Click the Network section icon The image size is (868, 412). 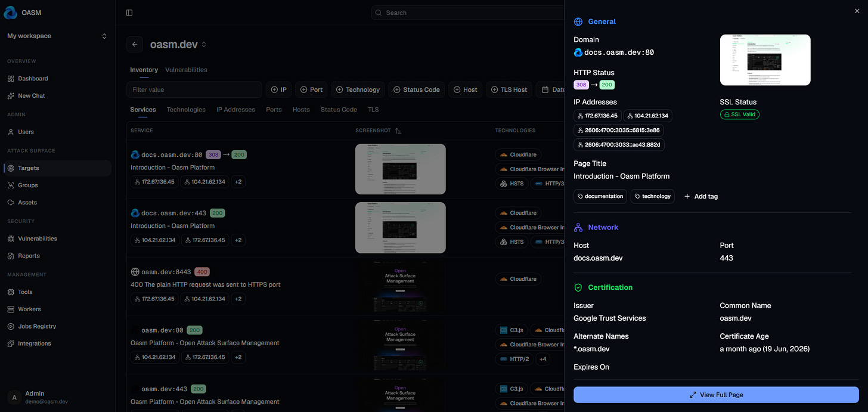pyautogui.click(x=578, y=227)
